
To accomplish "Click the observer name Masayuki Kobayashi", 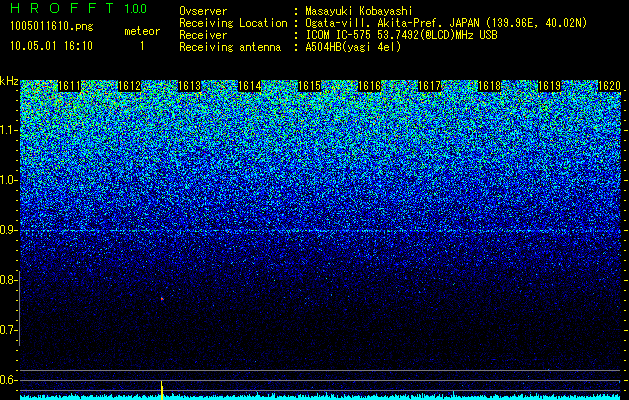I will pyautogui.click(x=359, y=11).
